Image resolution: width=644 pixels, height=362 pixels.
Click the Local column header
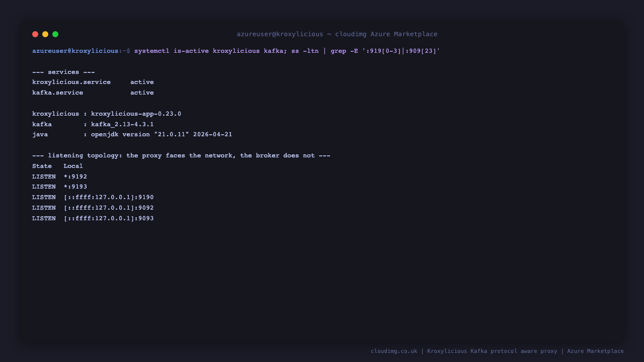73,166
